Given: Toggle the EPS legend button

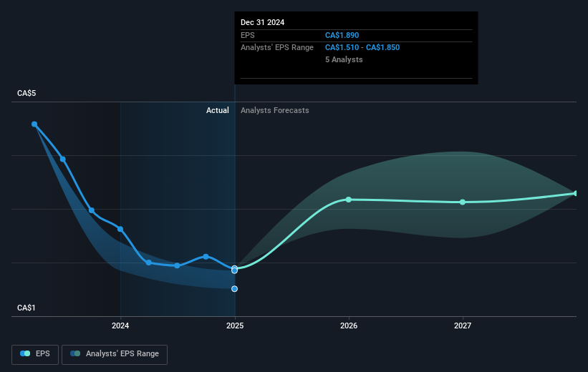Looking at the screenshot, I should [35, 354].
